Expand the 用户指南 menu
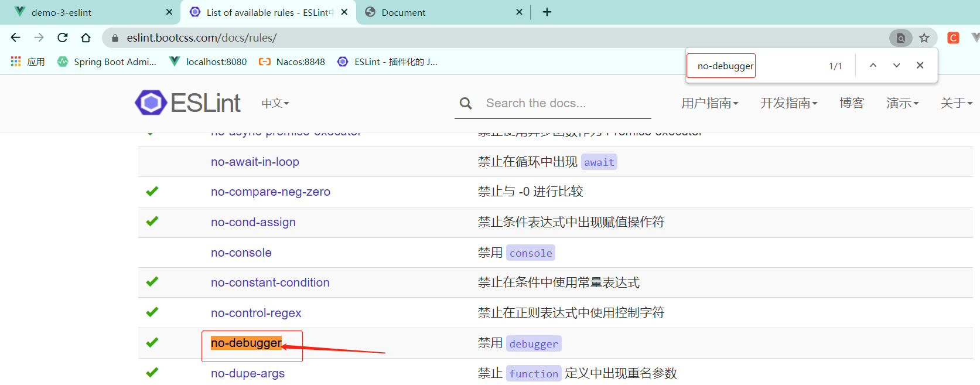This screenshot has height=385, width=980. click(x=710, y=103)
